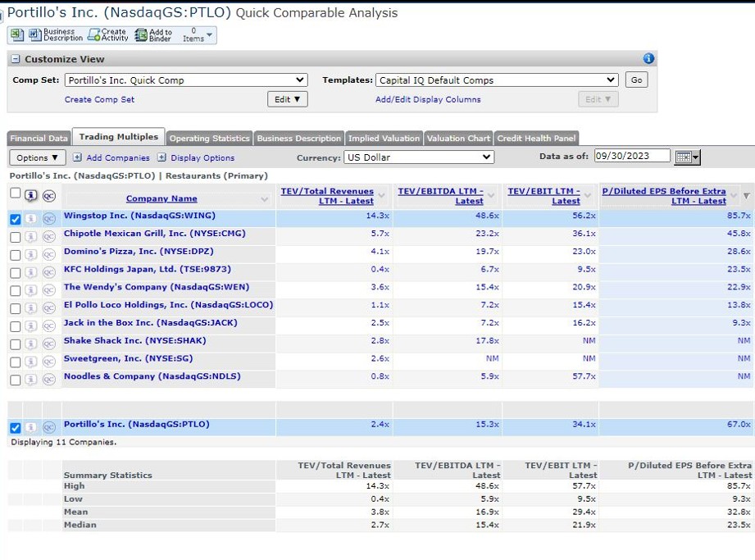Click the Add to Binder icon

point(143,34)
